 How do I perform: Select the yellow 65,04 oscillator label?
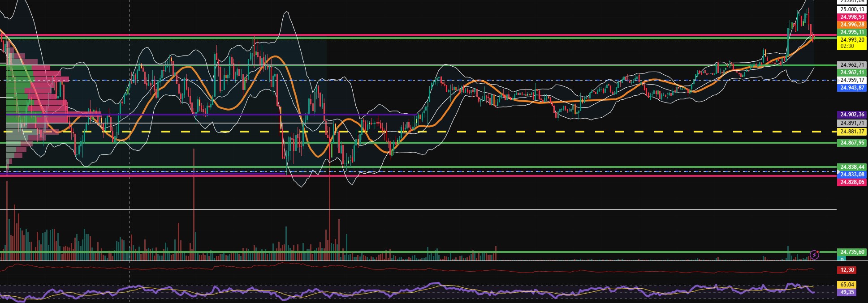[x=846, y=285]
